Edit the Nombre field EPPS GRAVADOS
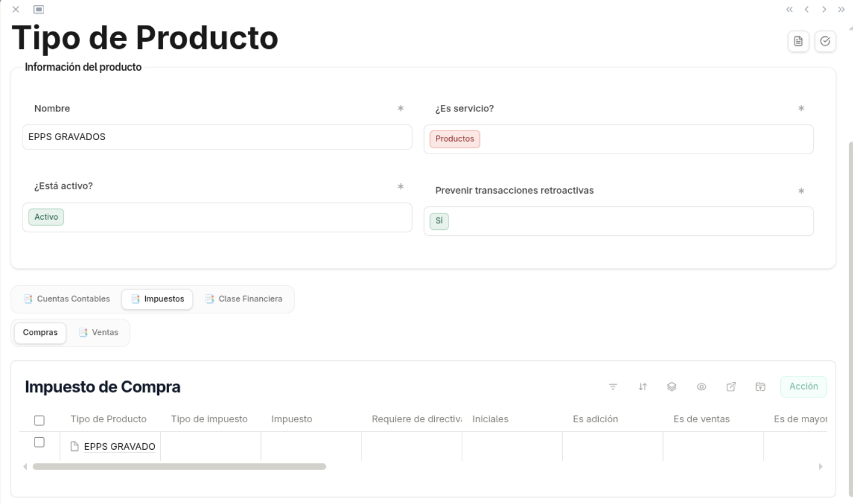 [x=217, y=137]
